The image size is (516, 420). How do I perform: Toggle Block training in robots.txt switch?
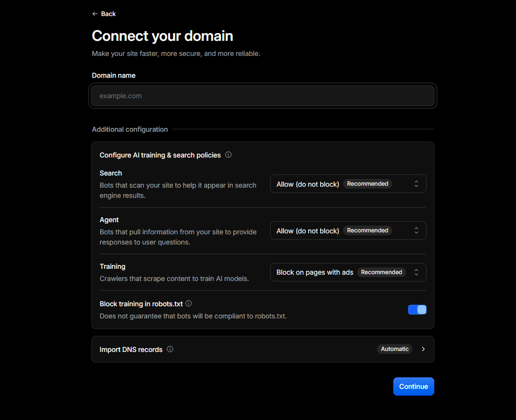pyautogui.click(x=417, y=310)
